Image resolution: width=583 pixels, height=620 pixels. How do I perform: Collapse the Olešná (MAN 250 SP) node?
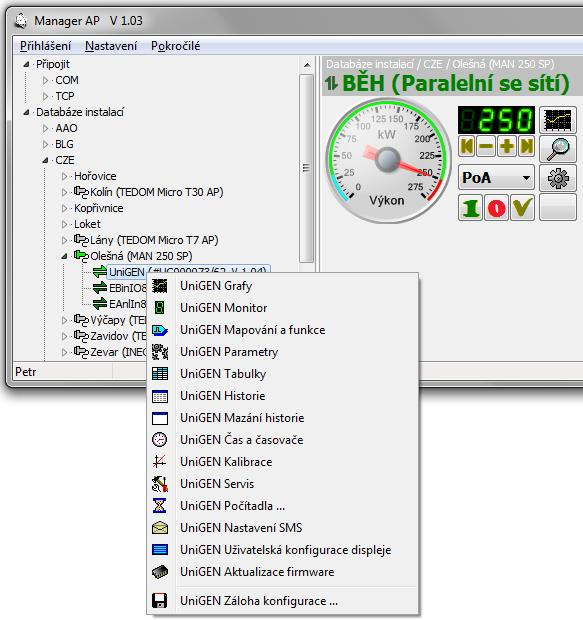pos(64,257)
